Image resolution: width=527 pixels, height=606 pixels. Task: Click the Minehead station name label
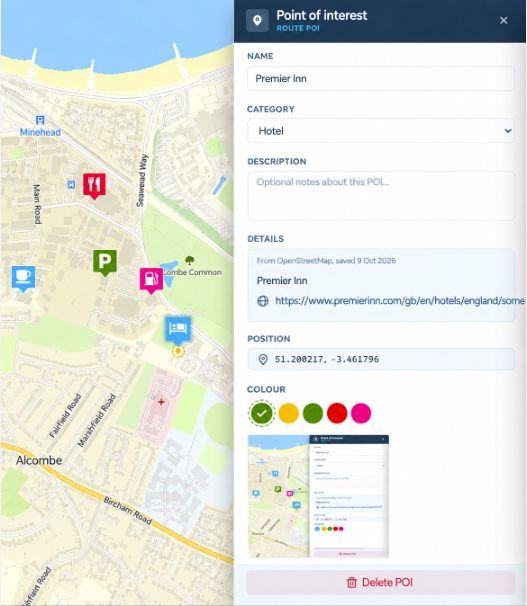tap(40, 132)
